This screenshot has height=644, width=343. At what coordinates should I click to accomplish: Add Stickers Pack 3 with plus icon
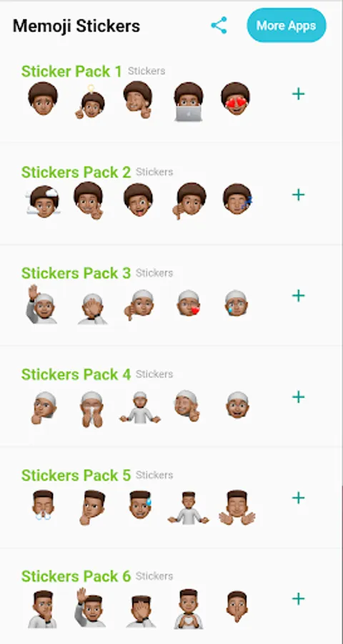click(298, 296)
